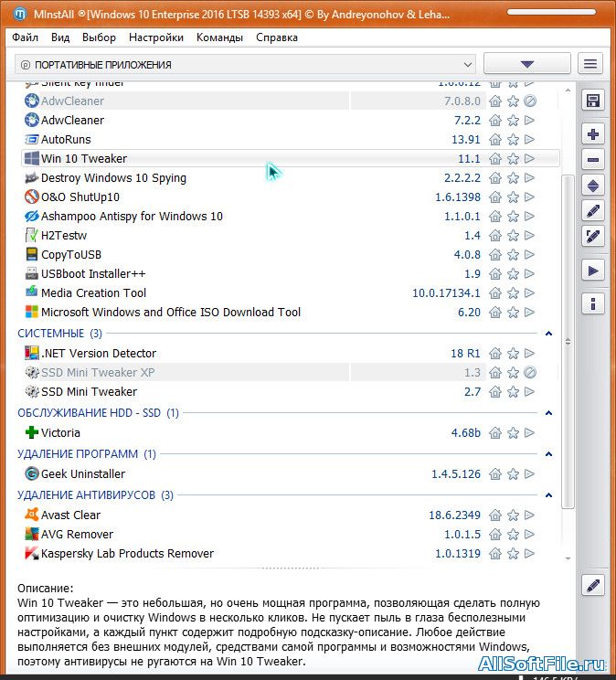Click the run arrow for Ashampoo Antispy
The width and height of the screenshot is (616, 680).
(x=529, y=216)
